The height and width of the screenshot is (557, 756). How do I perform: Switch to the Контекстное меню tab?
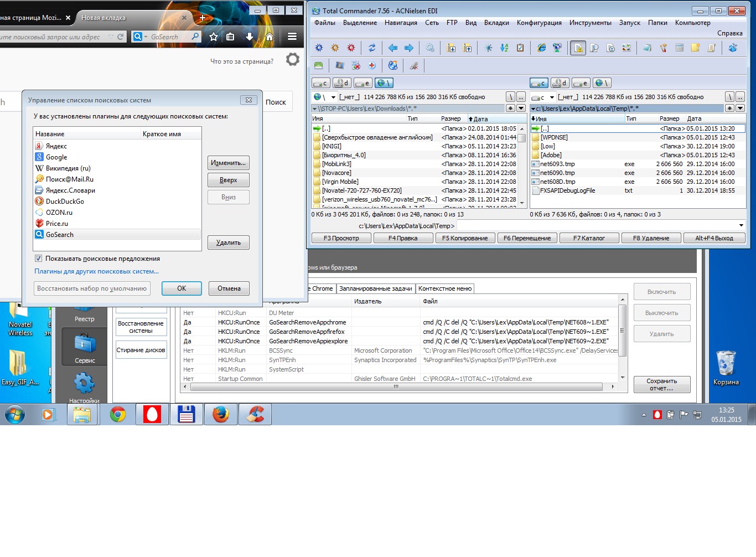pyautogui.click(x=445, y=288)
